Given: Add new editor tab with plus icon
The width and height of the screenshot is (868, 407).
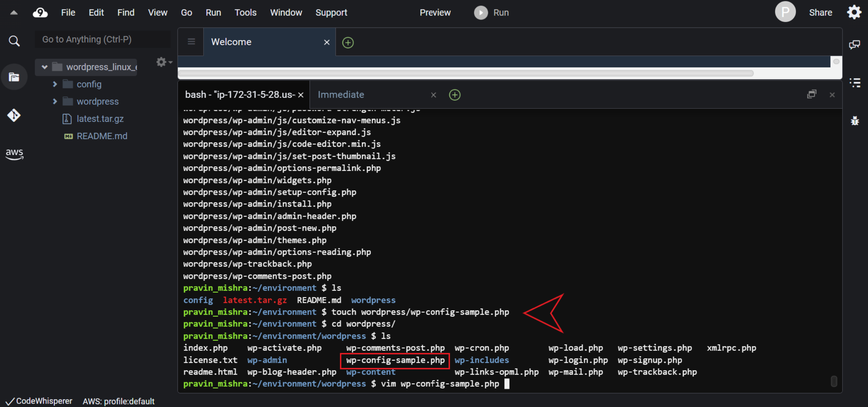Looking at the screenshot, I should coord(348,42).
